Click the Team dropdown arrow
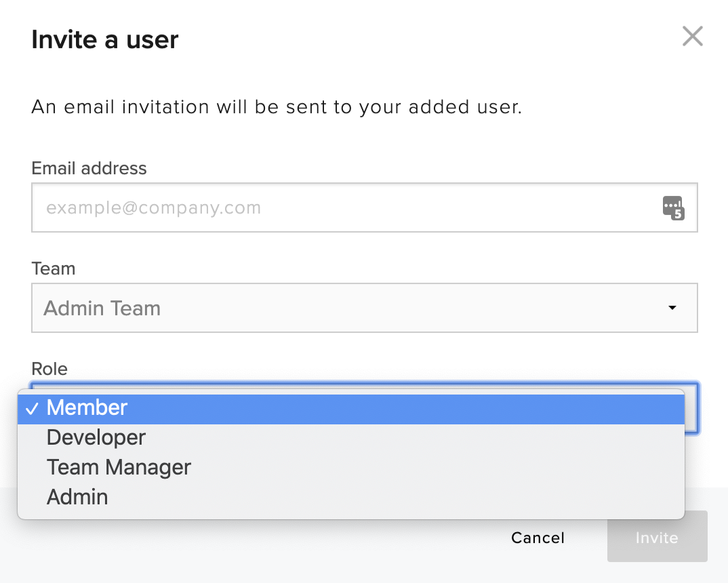The width and height of the screenshot is (728, 583). point(672,308)
